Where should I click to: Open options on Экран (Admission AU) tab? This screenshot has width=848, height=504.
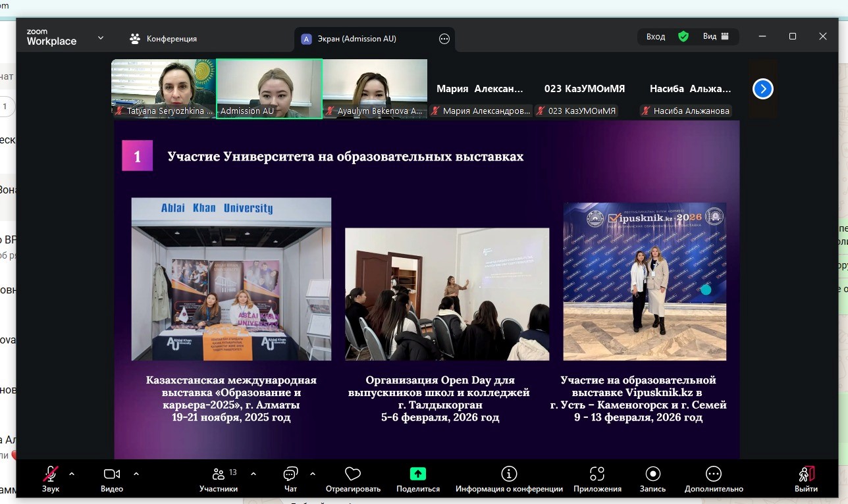tap(444, 39)
